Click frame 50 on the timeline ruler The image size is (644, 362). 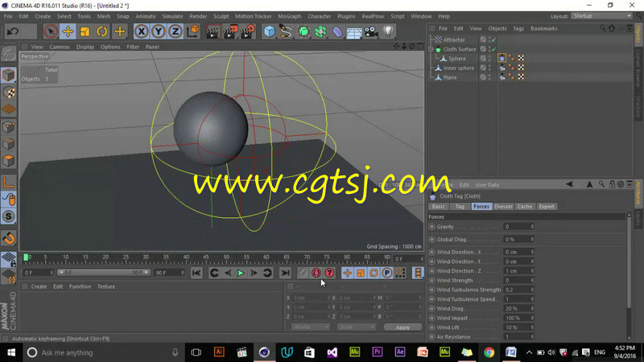coord(226,257)
